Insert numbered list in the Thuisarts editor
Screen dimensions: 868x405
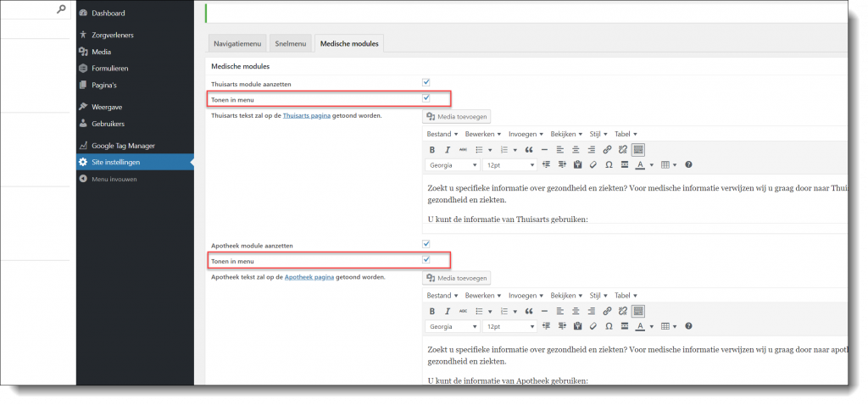[x=504, y=149]
